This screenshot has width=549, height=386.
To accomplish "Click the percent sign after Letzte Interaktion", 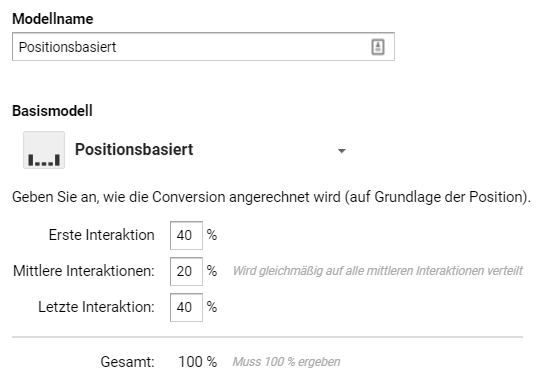I will [x=212, y=307].
